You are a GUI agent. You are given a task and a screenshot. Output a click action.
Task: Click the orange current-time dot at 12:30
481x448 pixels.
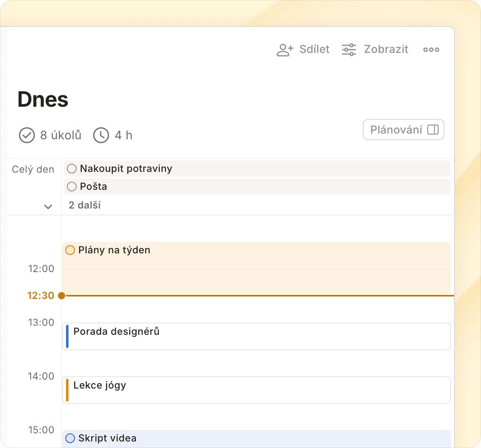[x=62, y=296]
